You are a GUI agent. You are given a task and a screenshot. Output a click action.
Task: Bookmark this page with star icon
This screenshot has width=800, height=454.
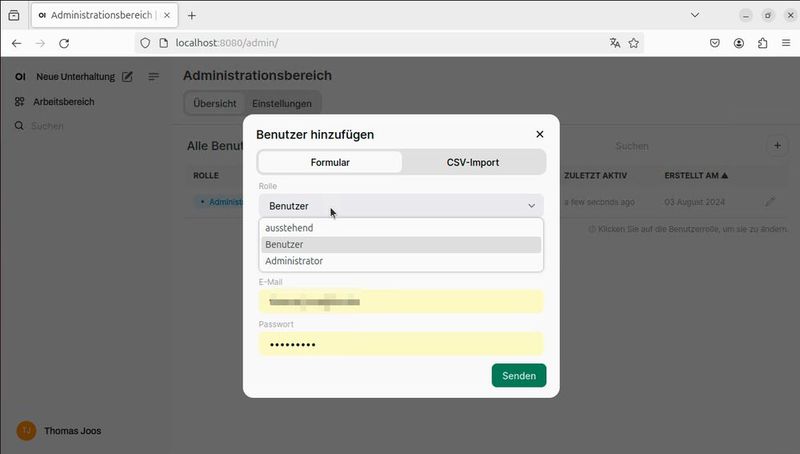pyautogui.click(x=634, y=43)
